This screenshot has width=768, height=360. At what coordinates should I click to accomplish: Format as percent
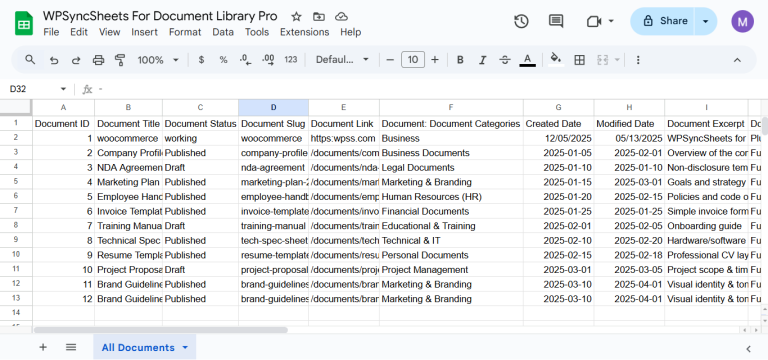coord(223,60)
